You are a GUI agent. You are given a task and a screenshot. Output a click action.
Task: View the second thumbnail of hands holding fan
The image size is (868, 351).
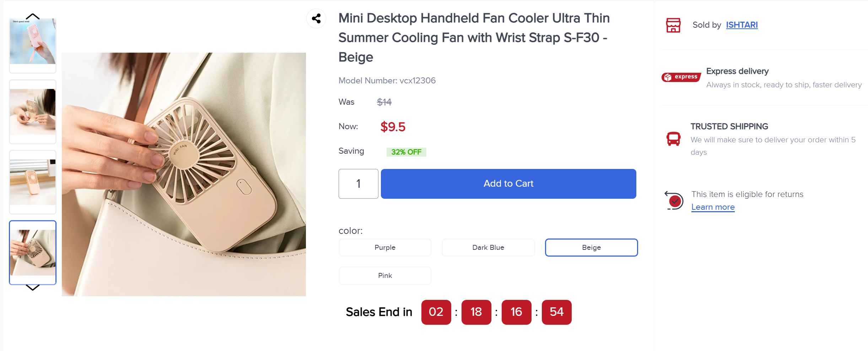click(33, 112)
